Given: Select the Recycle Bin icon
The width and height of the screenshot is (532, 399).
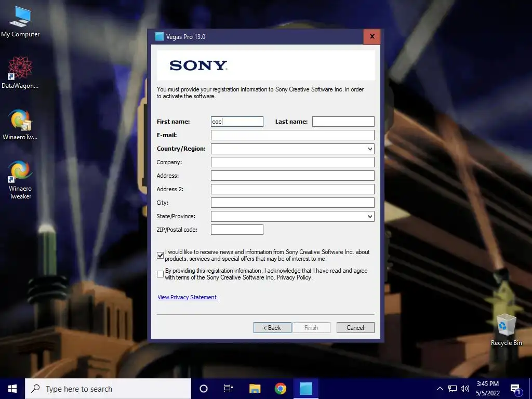Looking at the screenshot, I should (x=506, y=330).
